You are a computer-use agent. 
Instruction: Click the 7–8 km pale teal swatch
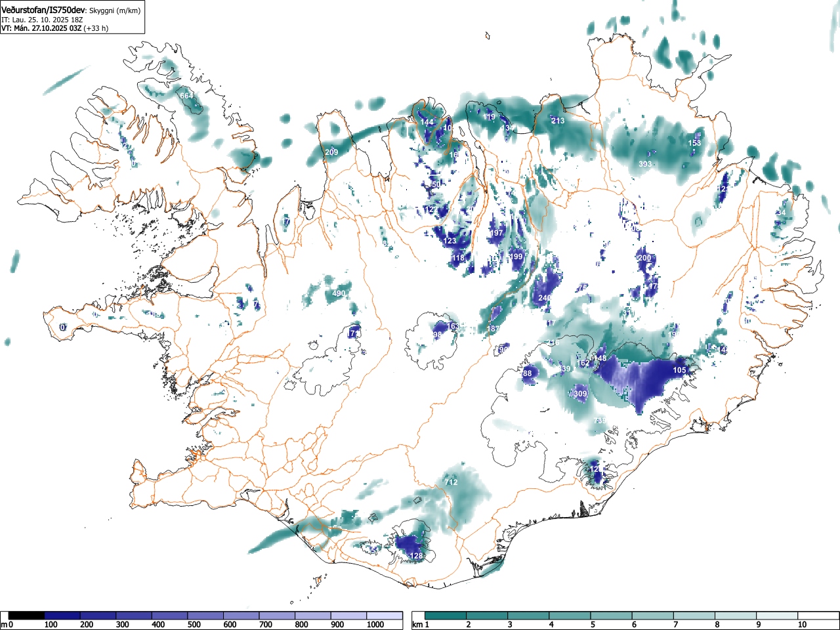pyautogui.click(x=696, y=616)
